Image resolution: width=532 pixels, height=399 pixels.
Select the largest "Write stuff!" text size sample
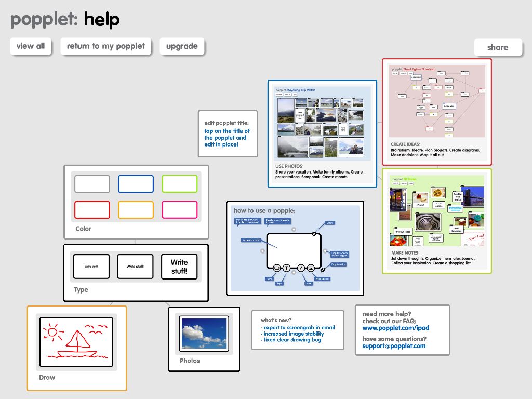point(179,267)
